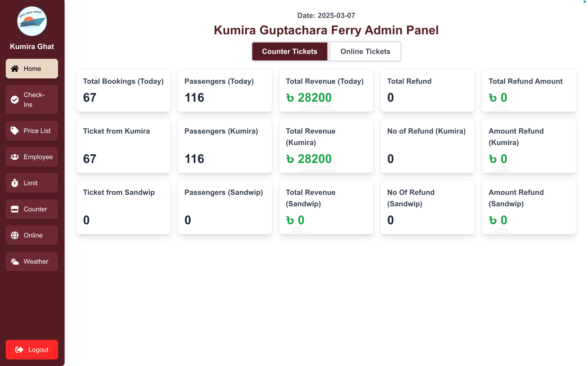Open the Amount Refund (Sandwip) card

pyautogui.click(x=529, y=207)
